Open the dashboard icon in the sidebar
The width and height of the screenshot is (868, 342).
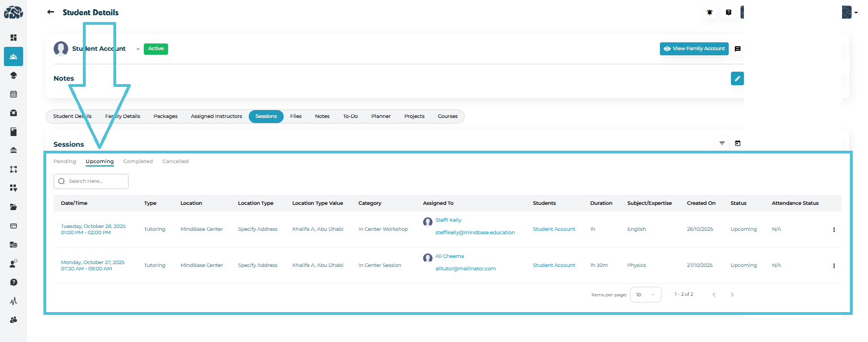click(14, 38)
